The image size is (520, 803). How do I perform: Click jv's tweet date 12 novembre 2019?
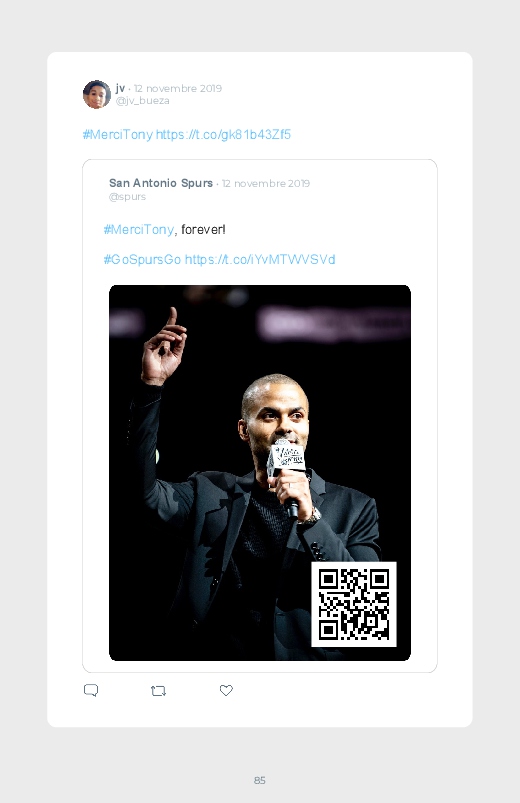coord(178,88)
